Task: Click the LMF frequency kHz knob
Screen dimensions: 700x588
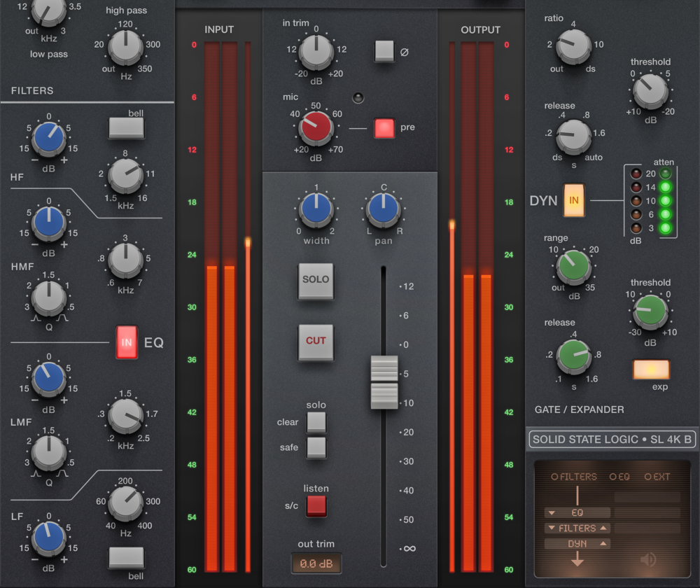Action: point(126,415)
